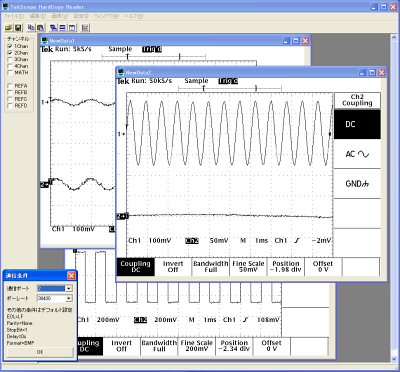Close the communication settings dialog

point(71,276)
